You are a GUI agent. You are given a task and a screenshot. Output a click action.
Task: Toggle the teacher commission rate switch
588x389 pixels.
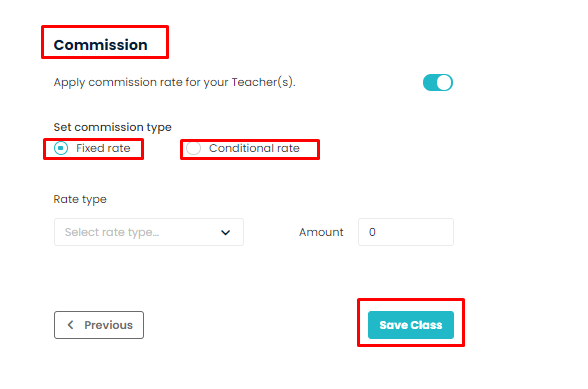[x=438, y=83]
